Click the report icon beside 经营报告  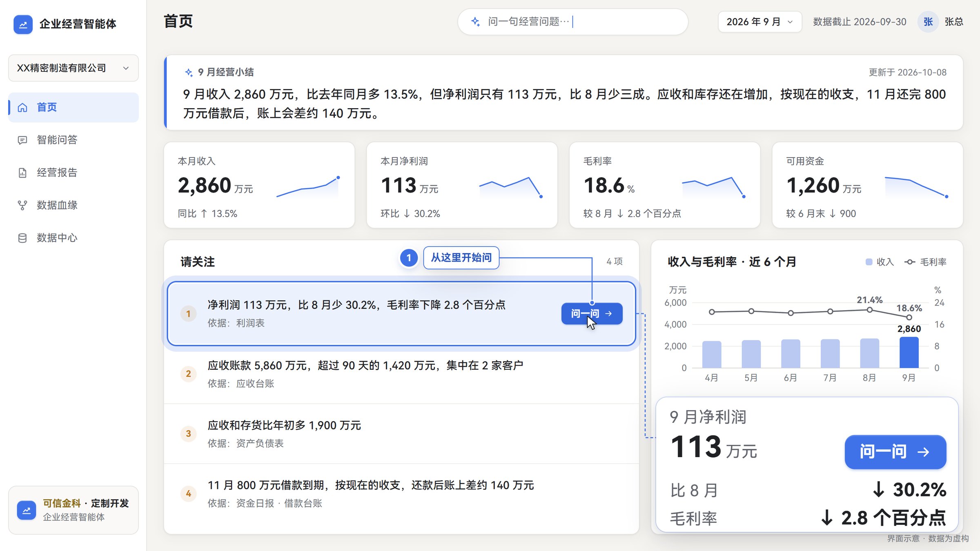[x=22, y=173]
